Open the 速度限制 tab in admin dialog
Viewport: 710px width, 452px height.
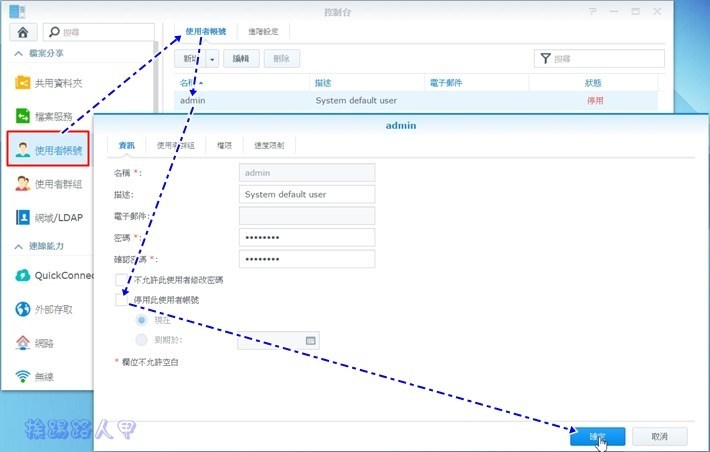click(269, 145)
